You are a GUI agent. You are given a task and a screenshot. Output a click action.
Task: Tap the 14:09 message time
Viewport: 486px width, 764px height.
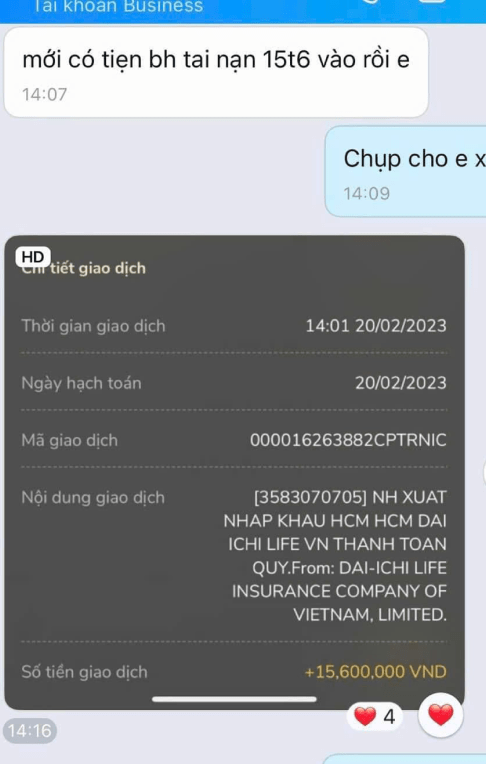(367, 193)
